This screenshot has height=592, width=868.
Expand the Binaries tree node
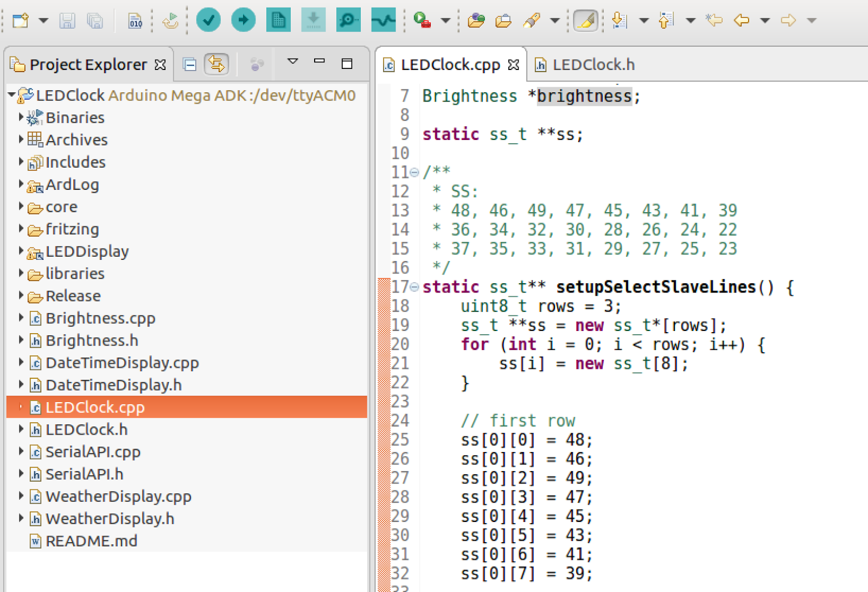pyautogui.click(x=21, y=117)
